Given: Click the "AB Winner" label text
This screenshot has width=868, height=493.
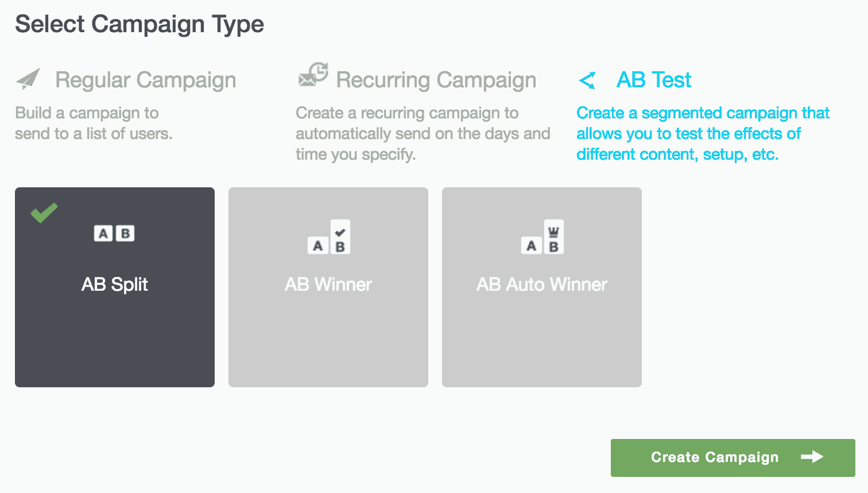Looking at the screenshot, I should click(328, 284).
